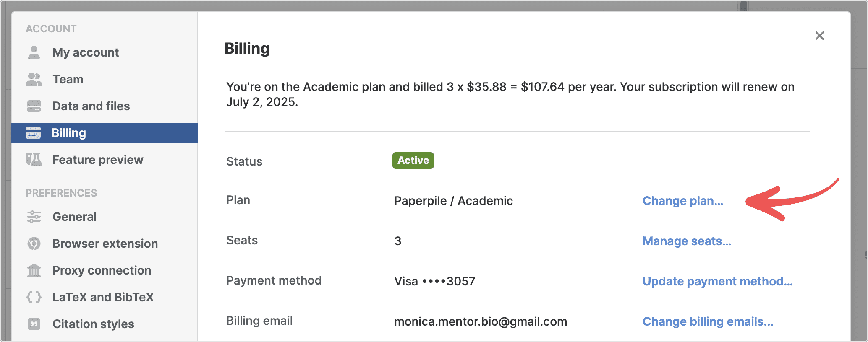
Task: Go to the Team settings section
Action: coord(68,79)
